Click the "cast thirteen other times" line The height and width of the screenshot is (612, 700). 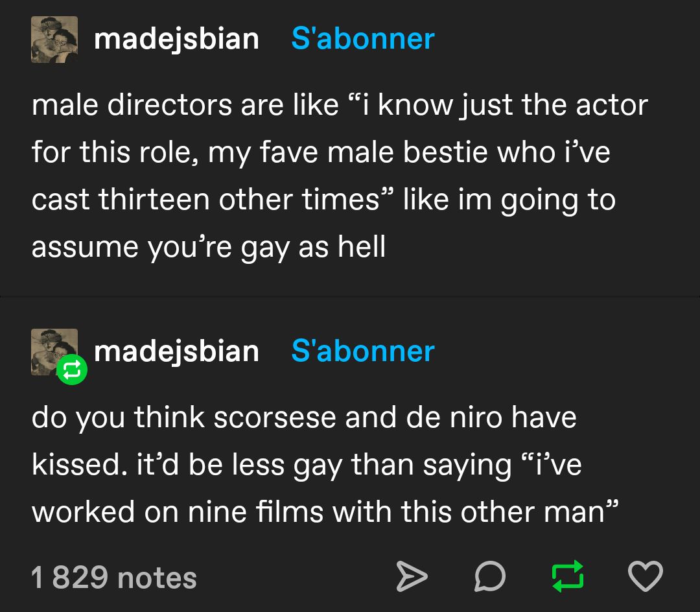pos(323,200)
